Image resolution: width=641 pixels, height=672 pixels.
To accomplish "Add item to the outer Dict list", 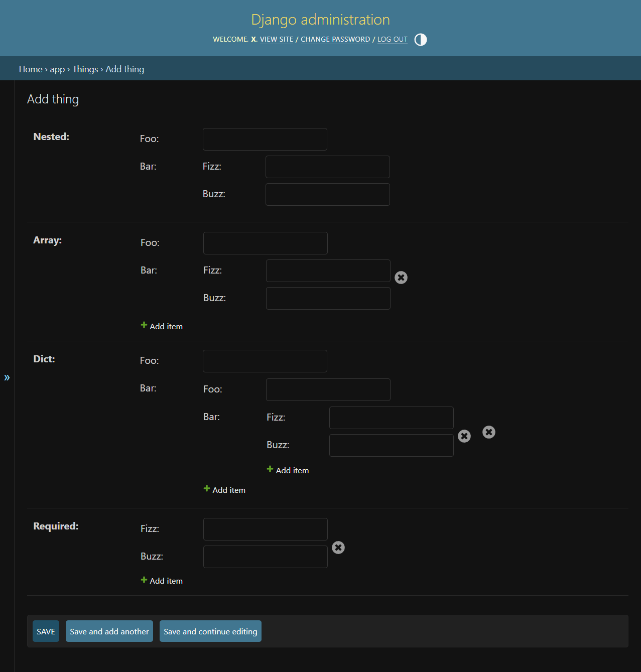I will (x=224, y=490).
